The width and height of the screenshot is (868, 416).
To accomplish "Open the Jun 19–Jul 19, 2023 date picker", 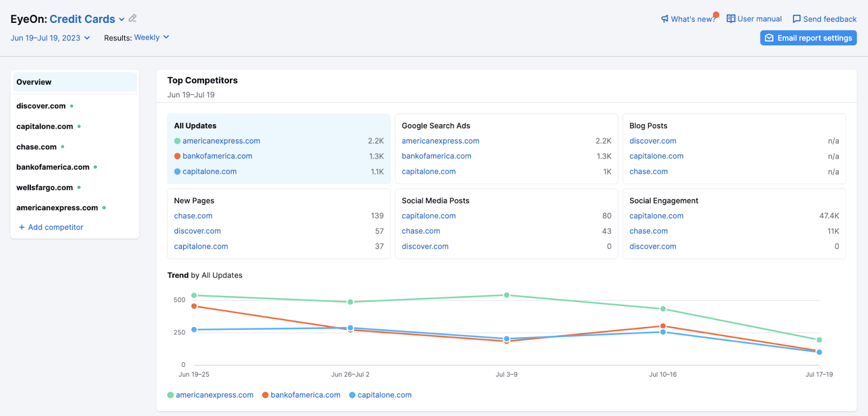I will pyautogui.click(x=50, y=38).
